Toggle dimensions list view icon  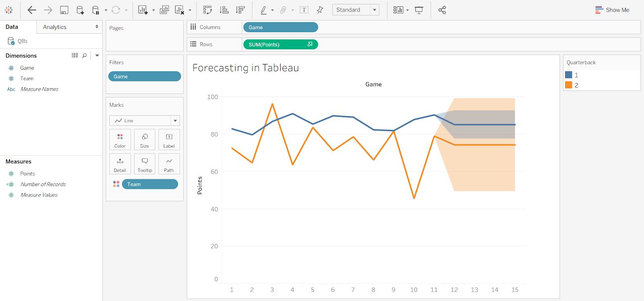coord(75,56)
